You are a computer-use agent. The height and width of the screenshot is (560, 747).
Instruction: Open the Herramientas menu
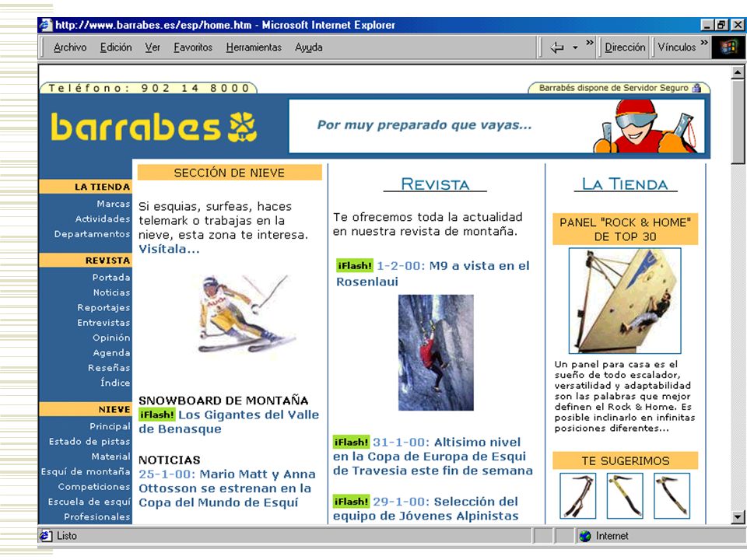[x=254, y=47]
